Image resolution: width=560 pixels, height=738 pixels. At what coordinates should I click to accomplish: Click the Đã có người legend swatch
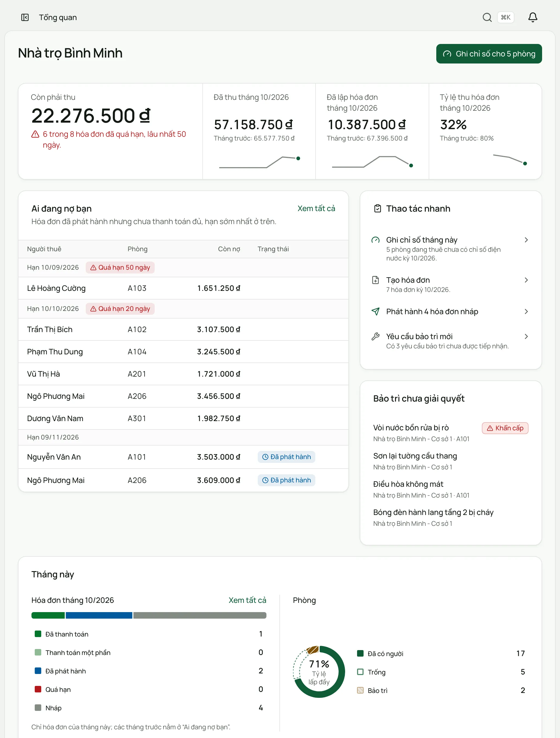[x=360, y=653]
